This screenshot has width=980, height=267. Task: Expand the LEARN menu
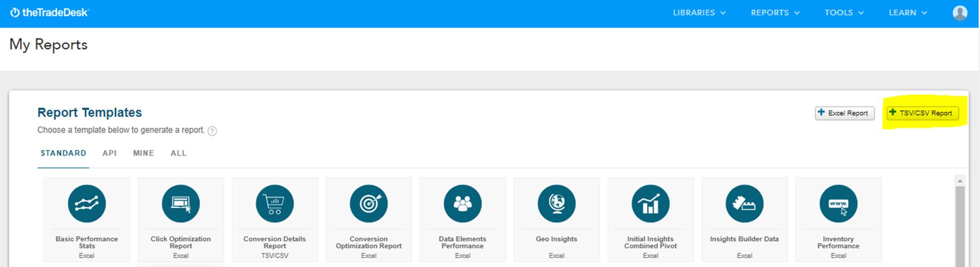(x=908, y=13)
